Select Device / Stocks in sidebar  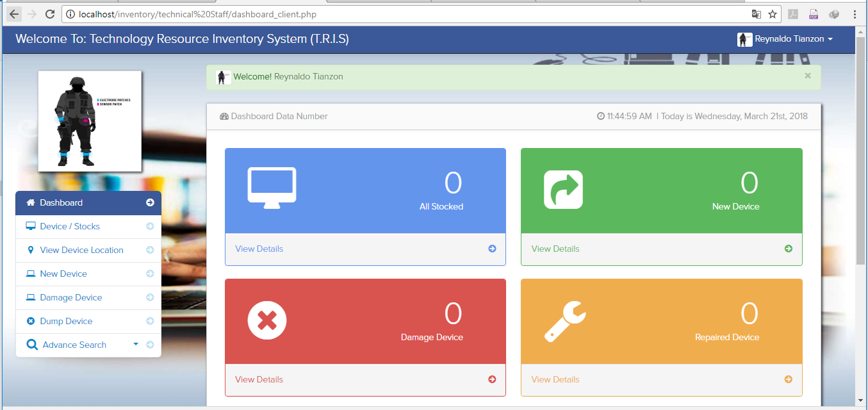click(70, 226)
